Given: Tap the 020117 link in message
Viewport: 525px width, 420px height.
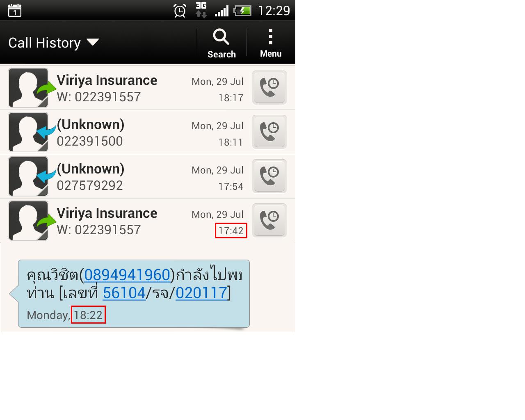Looking at the screenshot, I should (201, 293).
